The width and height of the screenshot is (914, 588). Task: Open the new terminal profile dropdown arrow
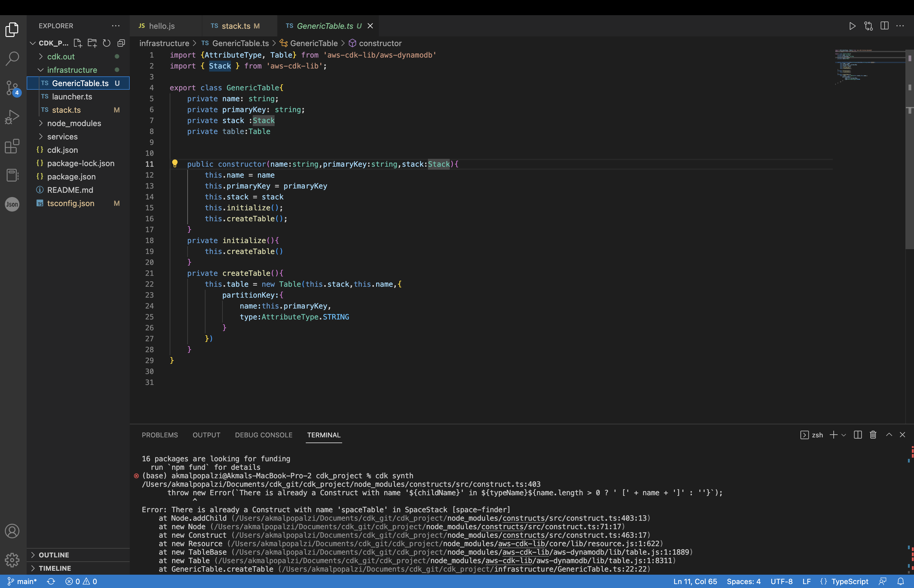(844, 435)
